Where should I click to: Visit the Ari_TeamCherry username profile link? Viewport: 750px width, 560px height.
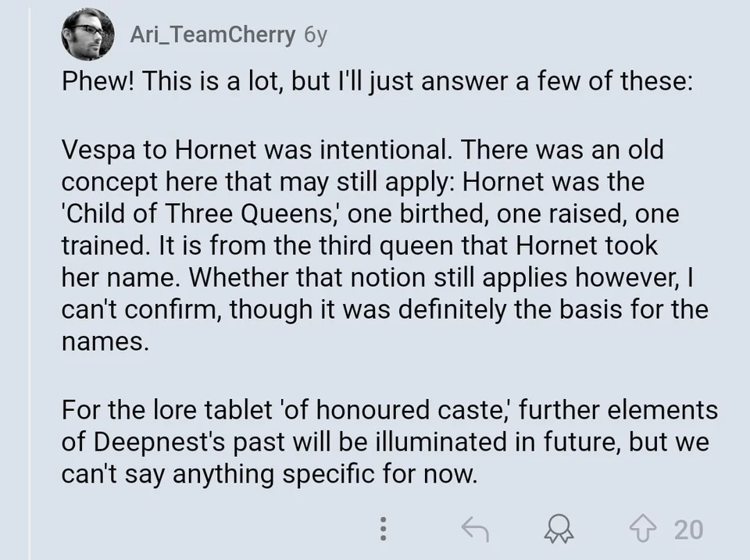[212, 35]
